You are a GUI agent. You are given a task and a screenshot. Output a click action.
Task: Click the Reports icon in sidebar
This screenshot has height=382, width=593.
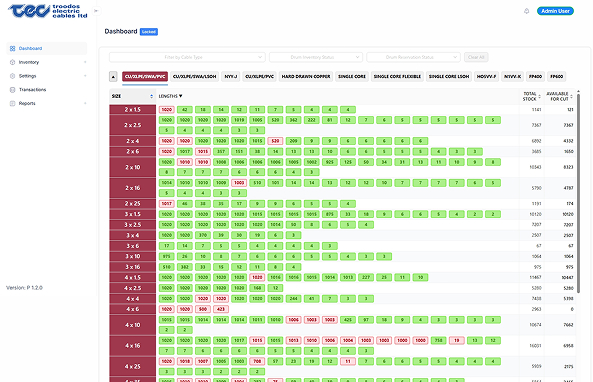(12, 103)
